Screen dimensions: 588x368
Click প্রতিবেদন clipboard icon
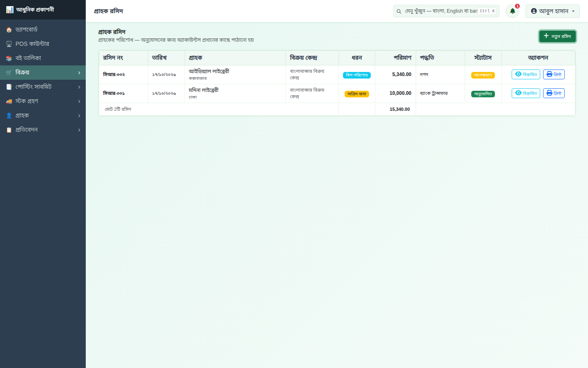pyautogui.click(x=9, y=130)
